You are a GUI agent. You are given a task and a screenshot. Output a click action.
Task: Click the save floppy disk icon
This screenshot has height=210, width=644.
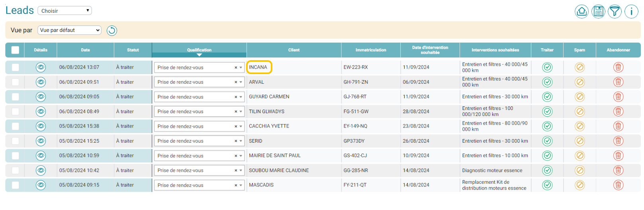598,12
